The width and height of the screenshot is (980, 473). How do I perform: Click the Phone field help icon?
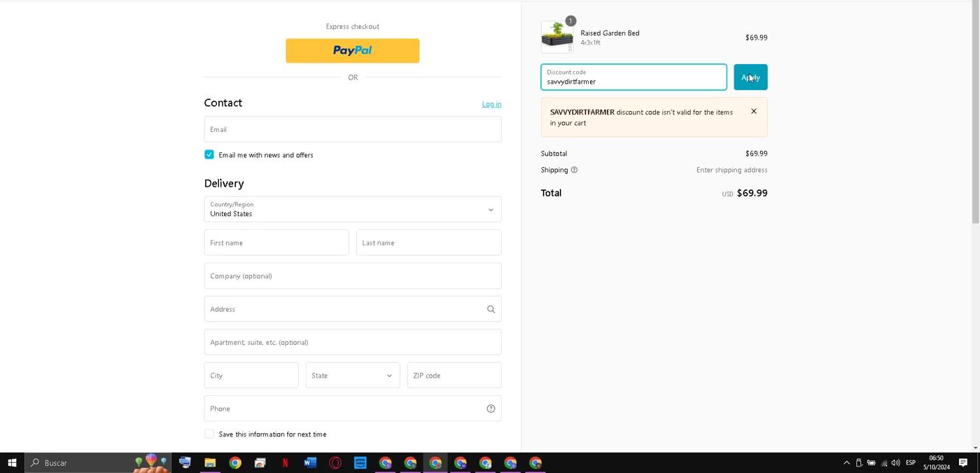[491, 409]
